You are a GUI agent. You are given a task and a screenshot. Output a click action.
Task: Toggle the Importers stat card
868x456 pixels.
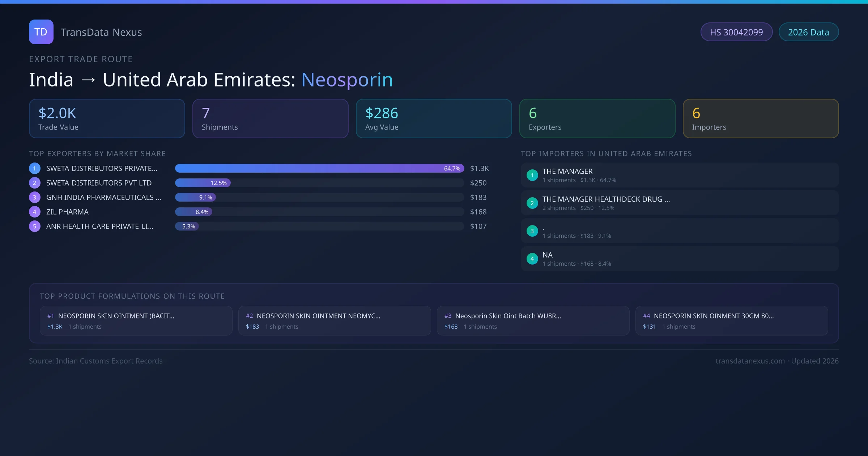761,118
